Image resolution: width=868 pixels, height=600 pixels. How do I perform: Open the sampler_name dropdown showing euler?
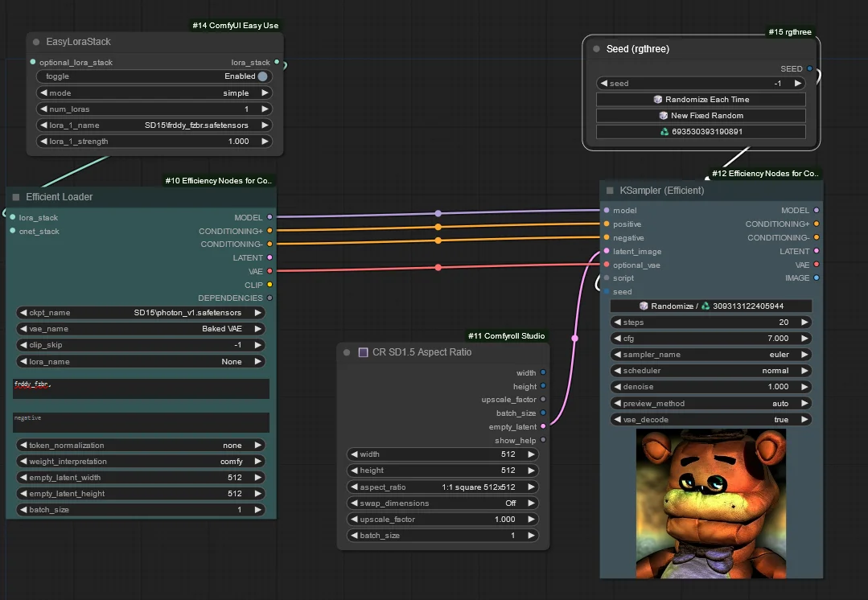(x=711, y=354)
